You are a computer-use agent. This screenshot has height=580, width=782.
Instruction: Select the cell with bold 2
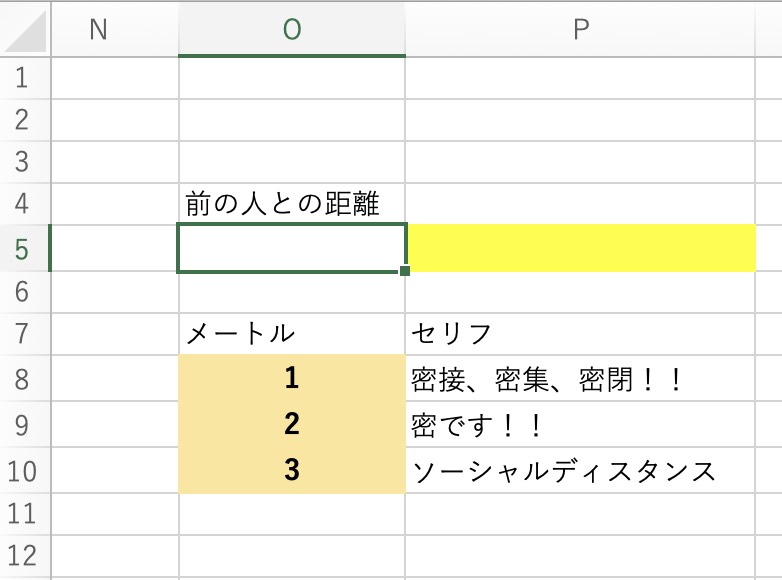click(292, 424)
